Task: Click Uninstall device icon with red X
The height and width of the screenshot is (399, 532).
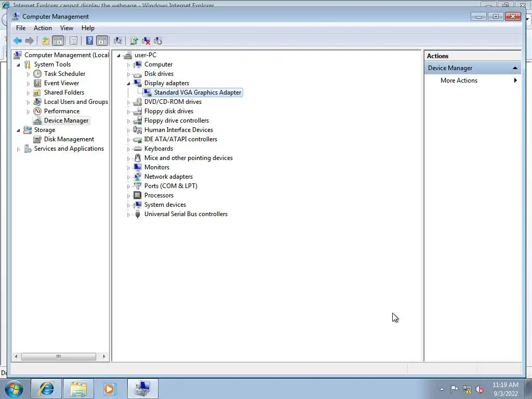Action: tap(146, 41)
